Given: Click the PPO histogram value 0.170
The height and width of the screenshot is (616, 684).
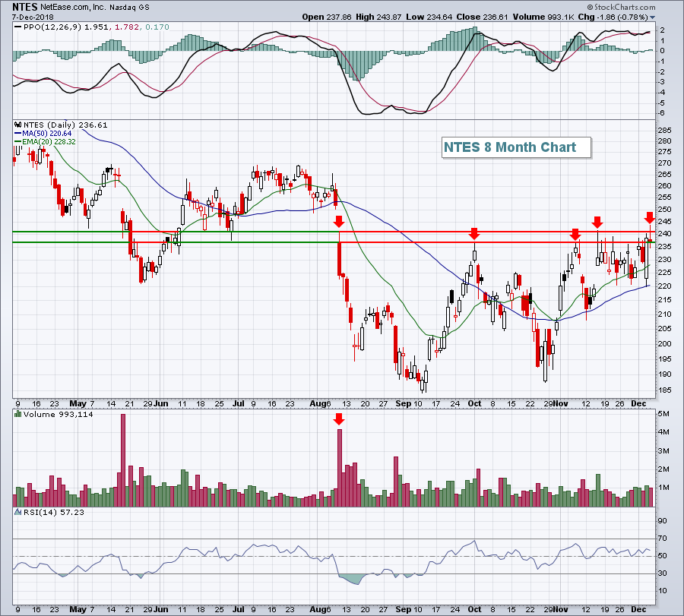Looking at the screenshot, I should pos(157,27).
